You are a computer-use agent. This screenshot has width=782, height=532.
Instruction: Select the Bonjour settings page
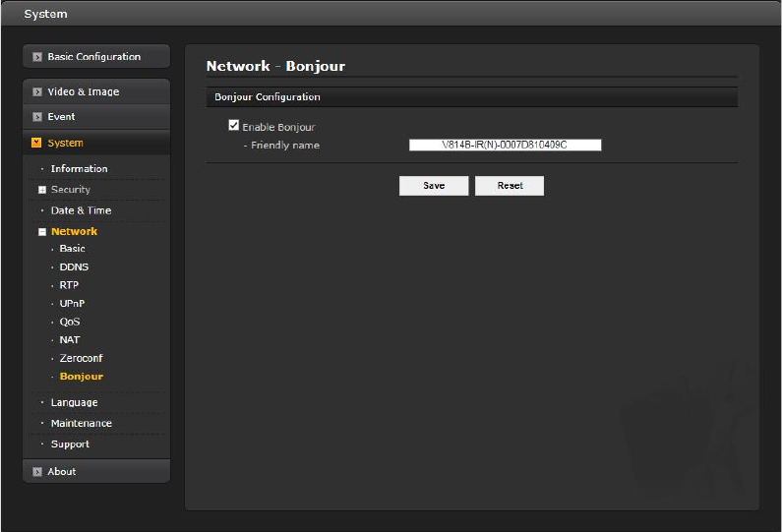click(82, 377)
